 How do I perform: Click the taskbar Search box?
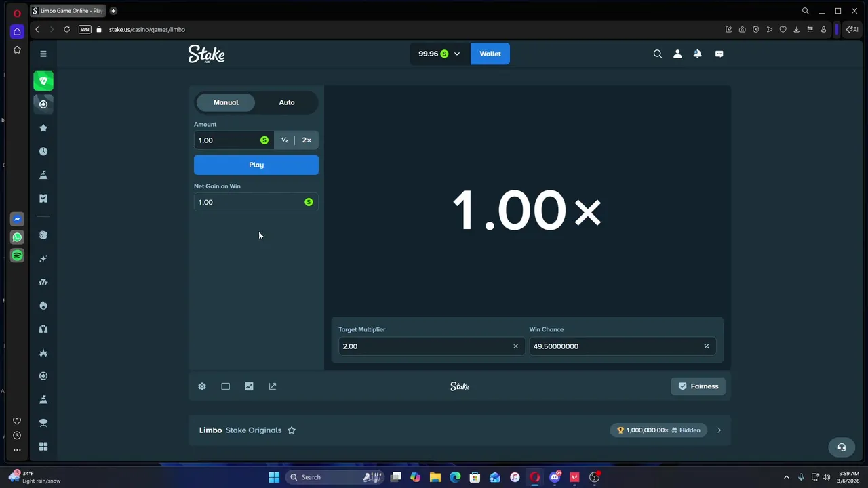click(x=336, y=477)
